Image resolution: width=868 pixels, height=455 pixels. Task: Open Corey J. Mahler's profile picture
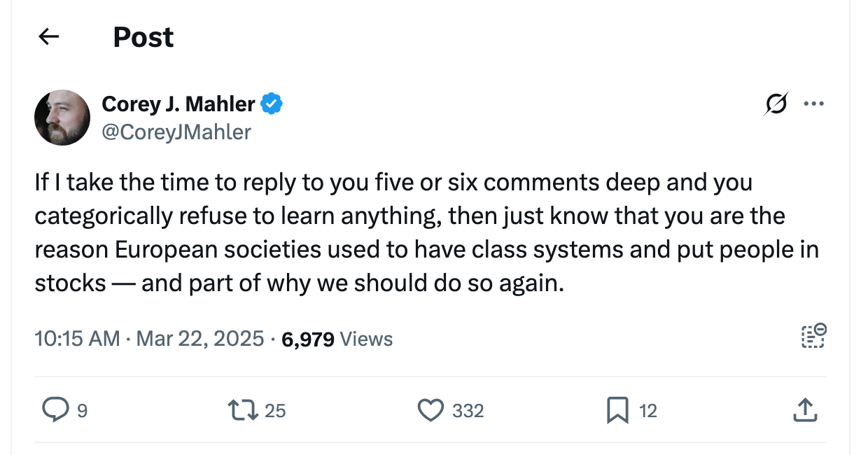(x=62, y=118)
